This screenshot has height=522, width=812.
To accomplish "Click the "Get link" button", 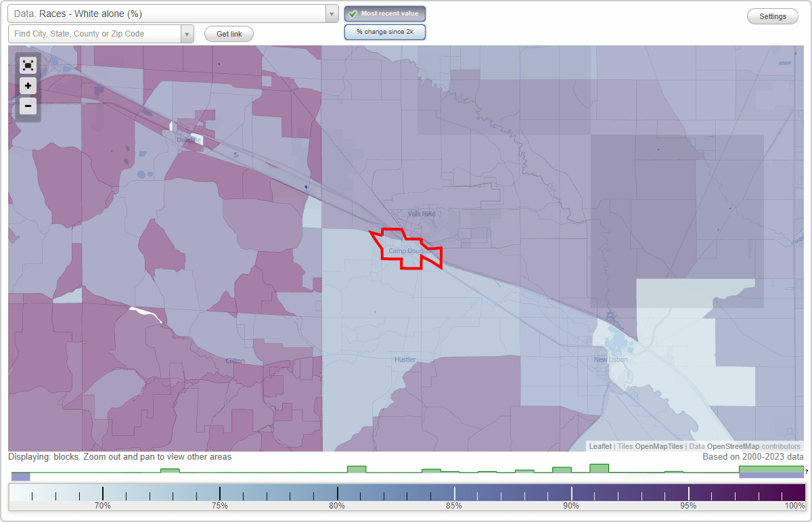I will [228, 33].
